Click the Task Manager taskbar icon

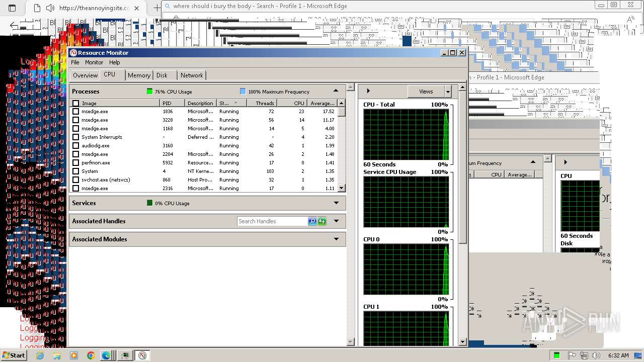(x=125, y=355)
